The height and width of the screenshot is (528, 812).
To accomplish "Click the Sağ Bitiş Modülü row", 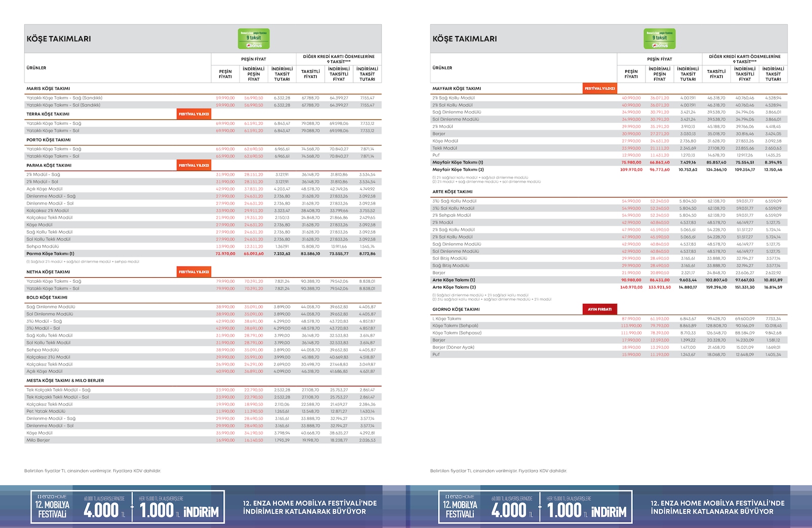I will click(609, 266).
